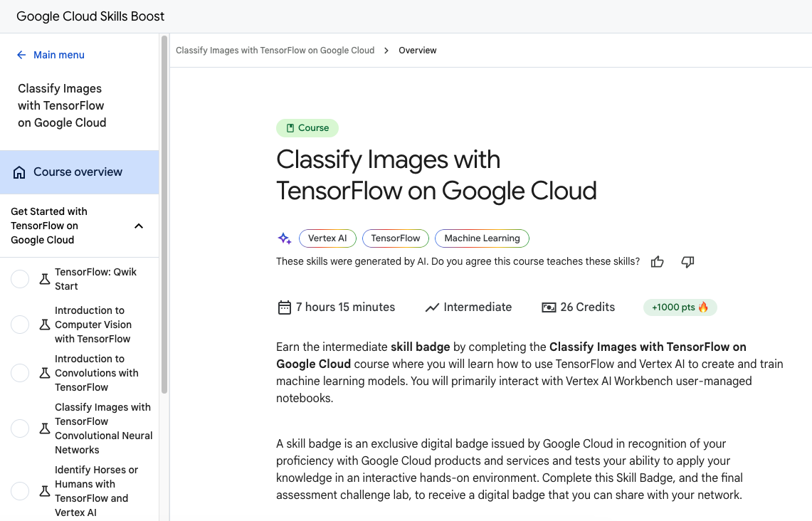Toggle completion circle for Classify Images with TensorFlow CNN
This screenshot has height=521, width=812.
click(x=20, y=428)
